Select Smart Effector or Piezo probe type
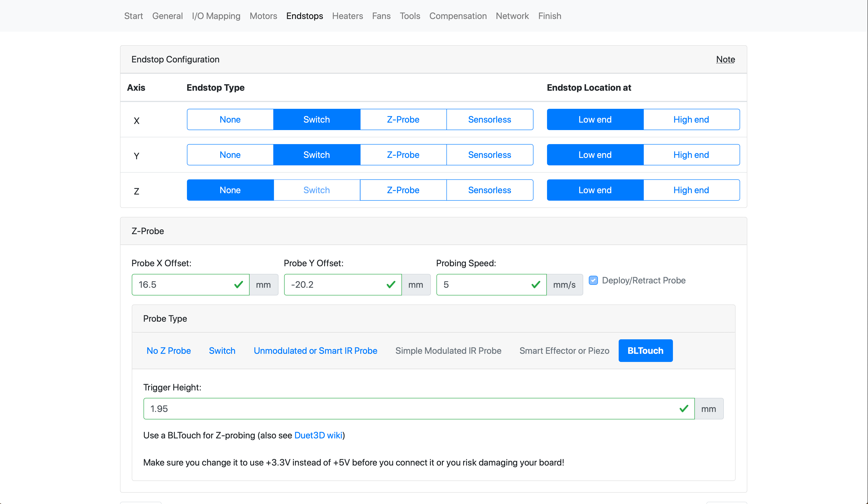 [564, 351]
